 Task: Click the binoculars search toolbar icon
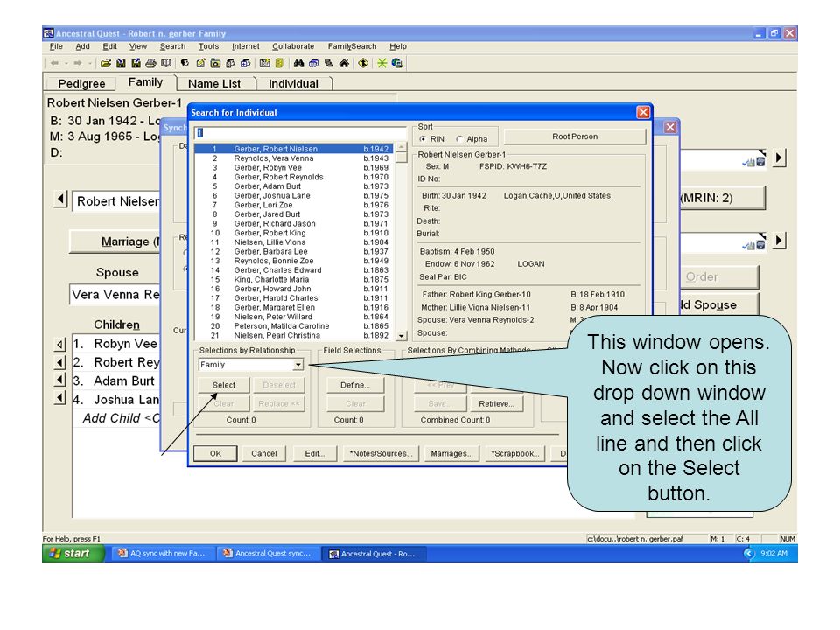pos(298,63)
